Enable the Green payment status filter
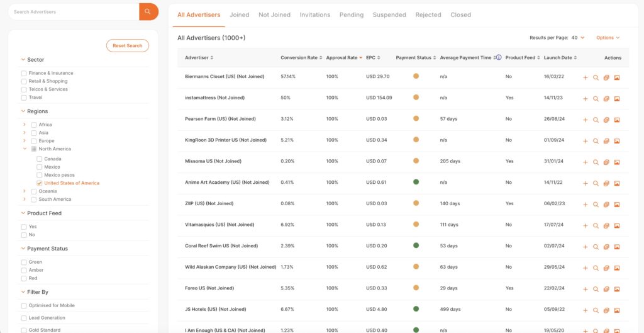Image resolution: width=644 pixels, height=333 pixels. pyautogui.click(x=24, y=262)
